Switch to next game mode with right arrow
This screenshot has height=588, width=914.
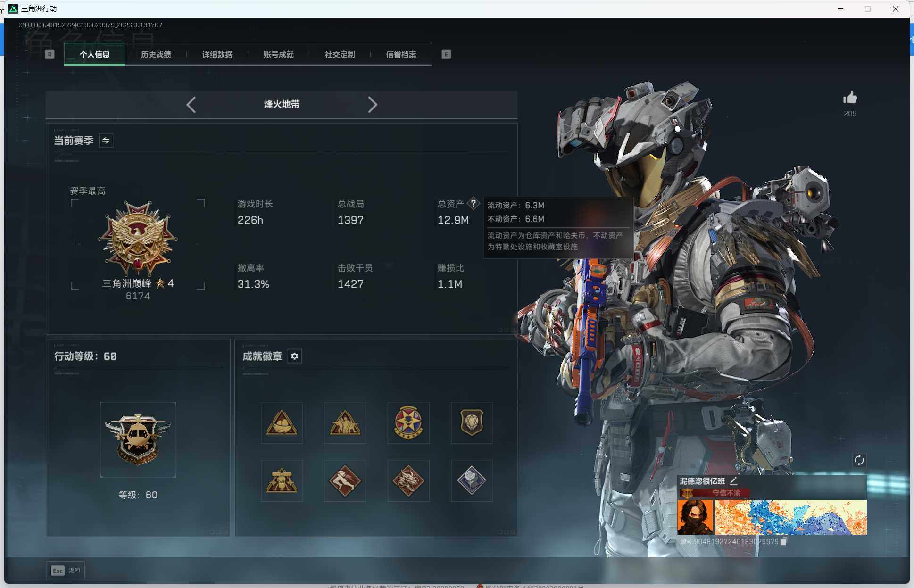coord(373,105)
